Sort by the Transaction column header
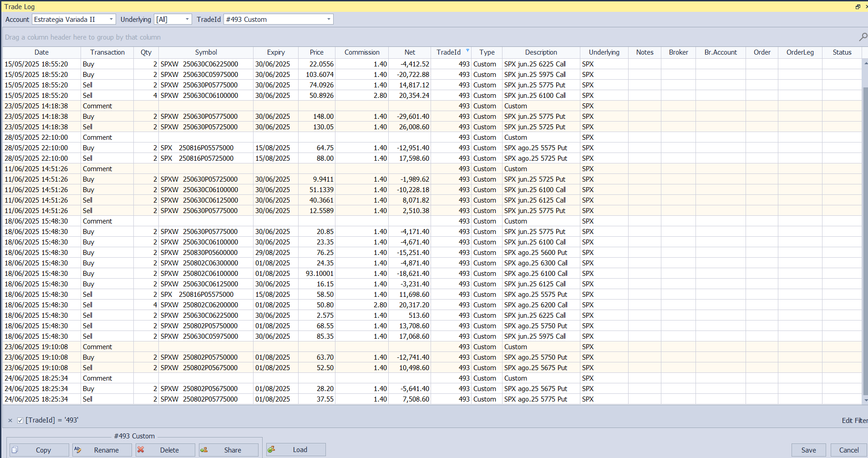Viewport: 868px width, 458px height. (107, 52)
